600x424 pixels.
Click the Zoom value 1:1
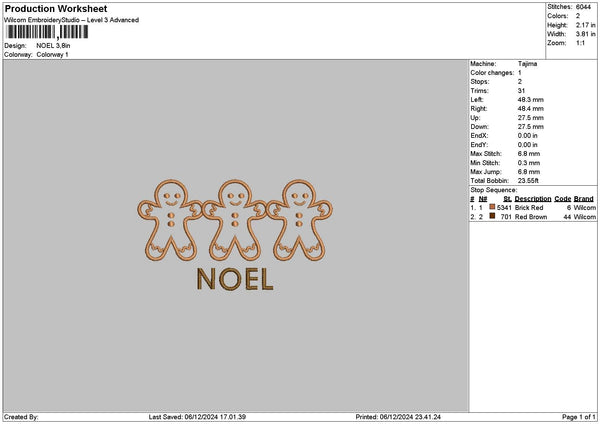[x=580, y=43]
